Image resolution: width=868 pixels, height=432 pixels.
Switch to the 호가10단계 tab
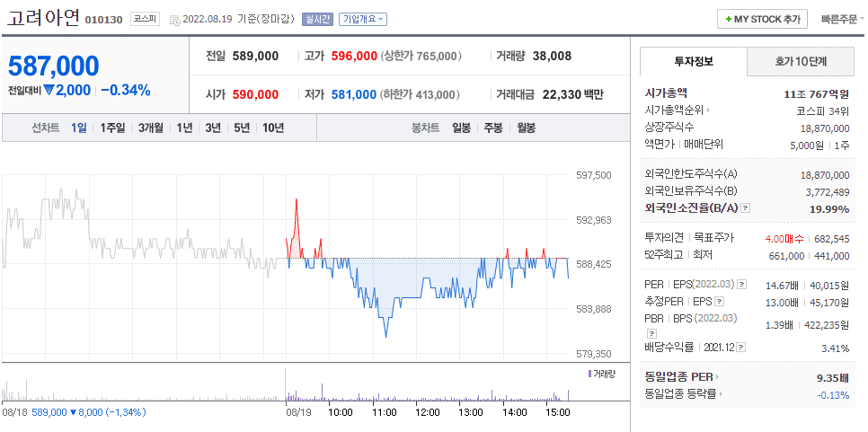tap(801, 61)
